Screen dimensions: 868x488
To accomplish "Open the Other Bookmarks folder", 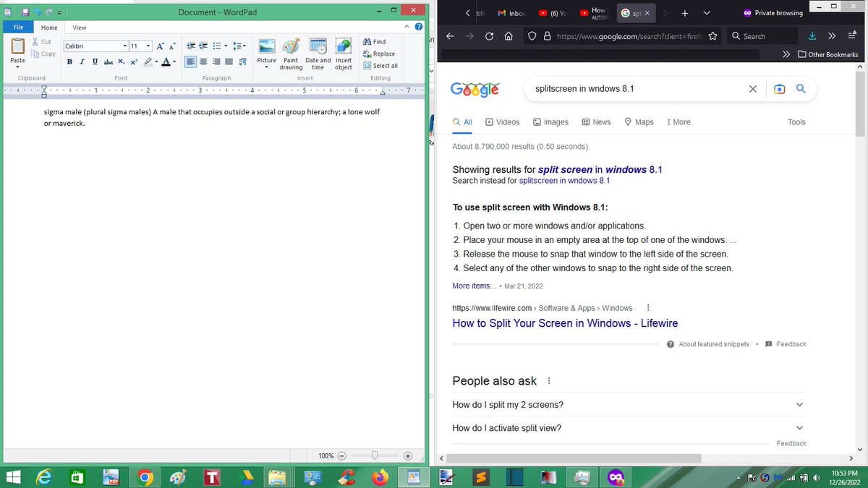I will pos(828,54).
